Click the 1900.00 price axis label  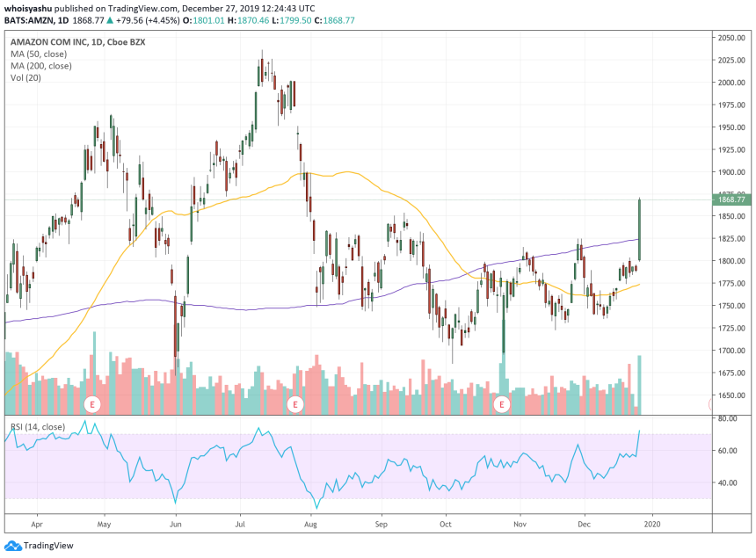pyautogui.click(x=731, y=172)
